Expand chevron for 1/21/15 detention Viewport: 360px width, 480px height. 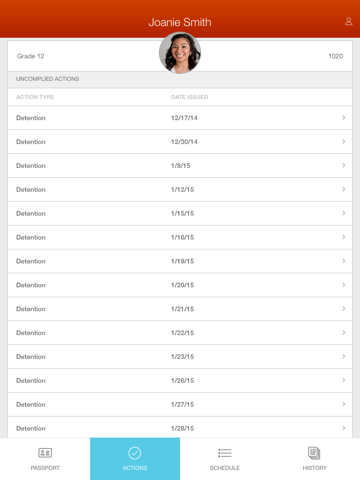point(344,309)
